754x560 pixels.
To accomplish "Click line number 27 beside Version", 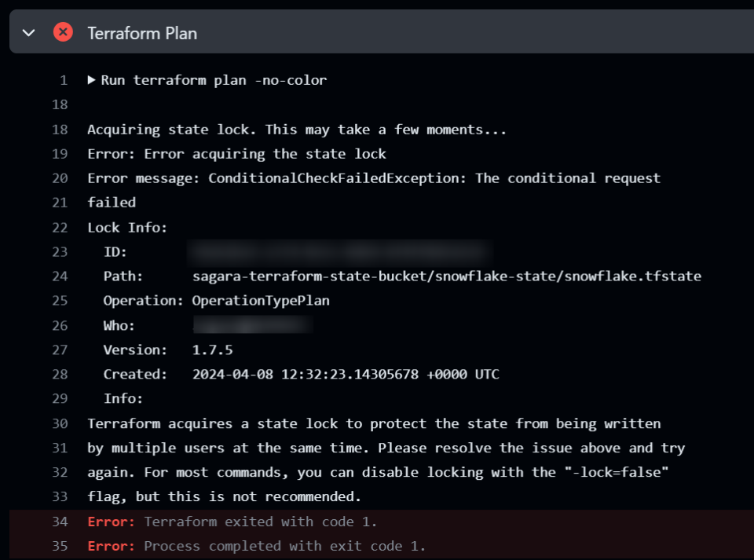I will coord(60,350).
